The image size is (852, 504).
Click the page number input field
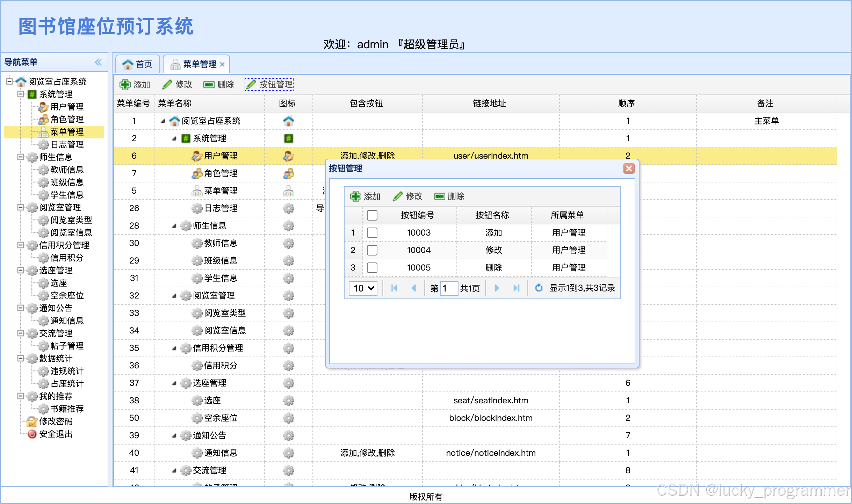click(449, 288)
